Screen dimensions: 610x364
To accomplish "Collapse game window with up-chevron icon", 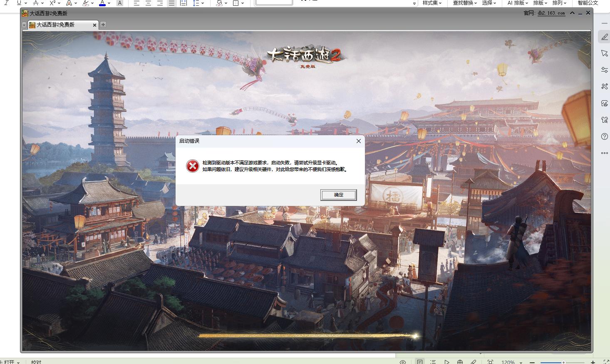I will pyautogui.click(x=573, y=13).
